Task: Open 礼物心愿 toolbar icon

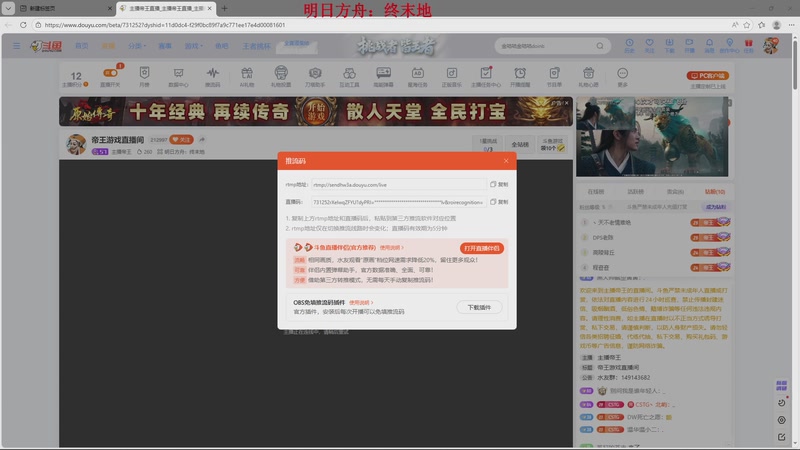Action: click(x=588, y=77)
